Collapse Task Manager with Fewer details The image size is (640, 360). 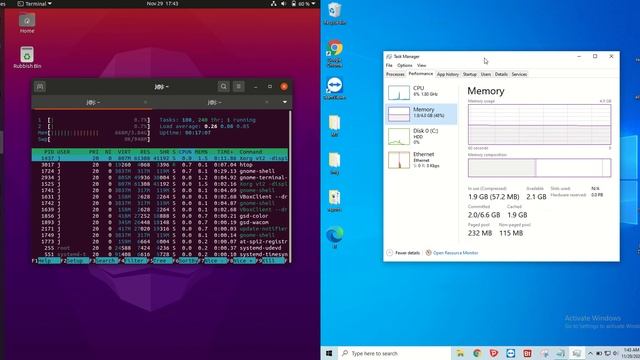(x=403, y=253)
